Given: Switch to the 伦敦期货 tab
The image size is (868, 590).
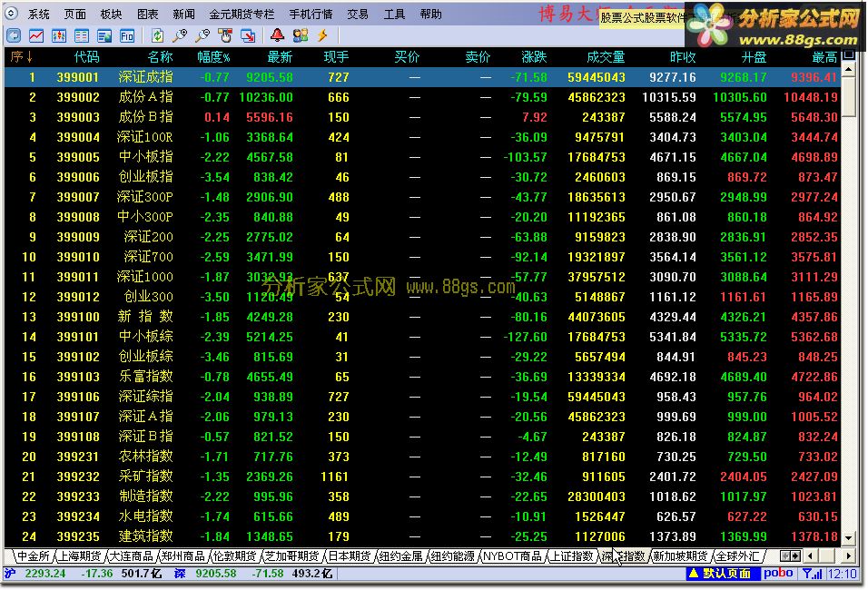Looking at the screenshot, I should (x=235, y=556).
